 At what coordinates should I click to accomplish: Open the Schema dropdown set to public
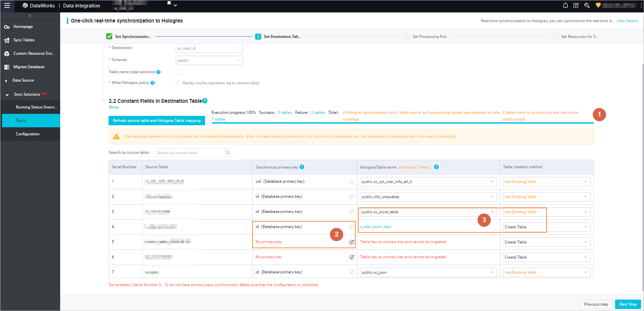coord(209,60)
